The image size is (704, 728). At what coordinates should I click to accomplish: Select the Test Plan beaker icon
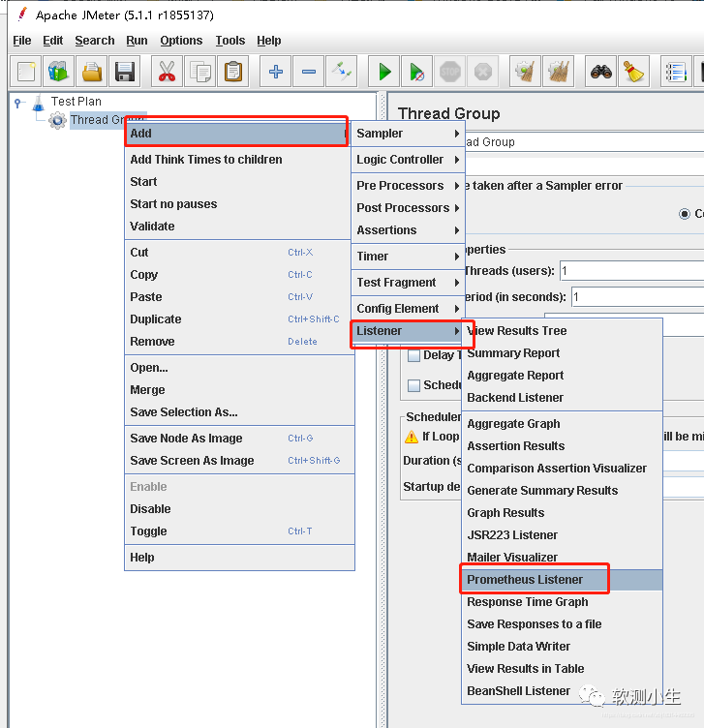[x=39, y=103]
